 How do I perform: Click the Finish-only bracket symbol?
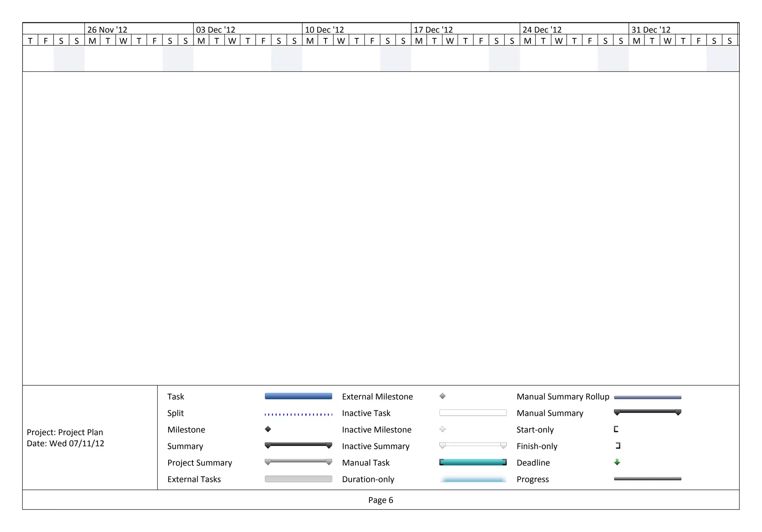click(618, 445)
